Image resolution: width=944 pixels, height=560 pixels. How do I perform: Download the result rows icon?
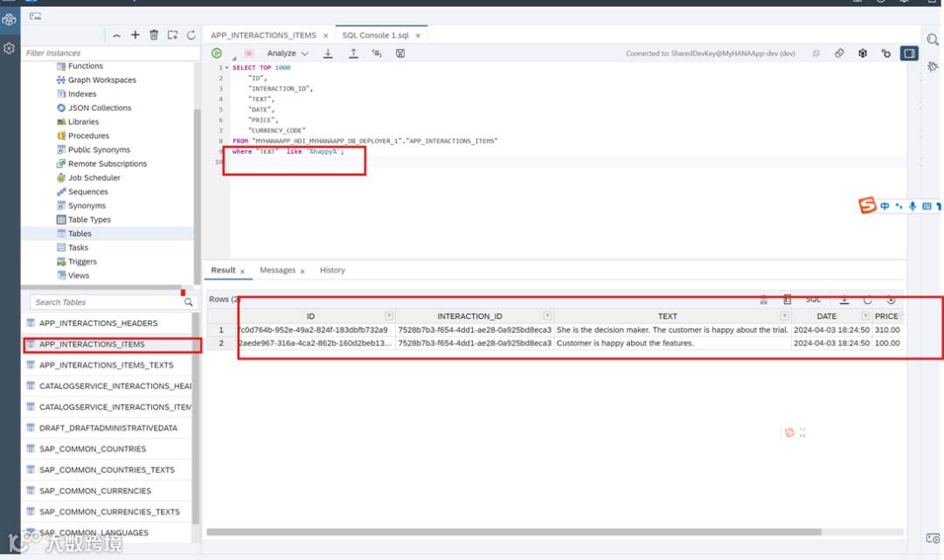tap(844, 299)
